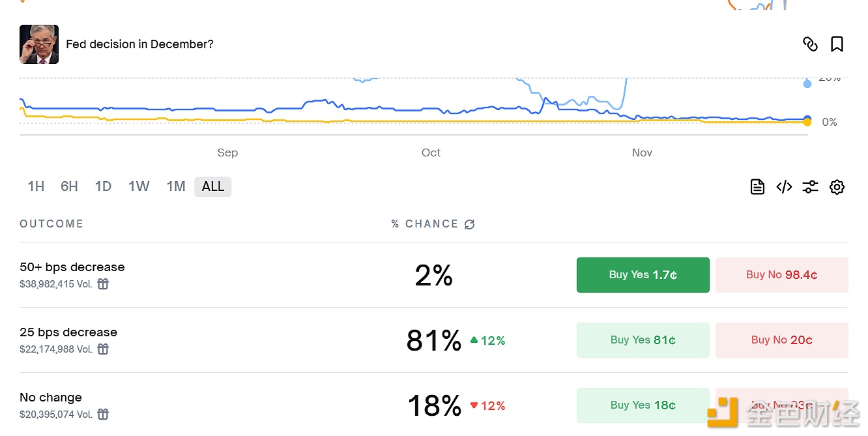Open the embed code view
This screenshot has width=868, height=436.
(784, 186)
